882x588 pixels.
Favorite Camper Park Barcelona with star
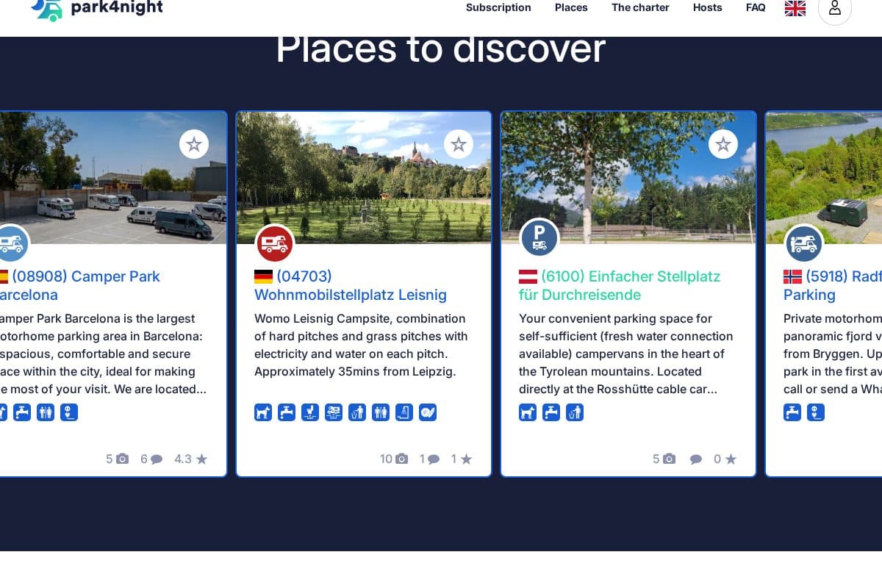[x=194, y=144]
